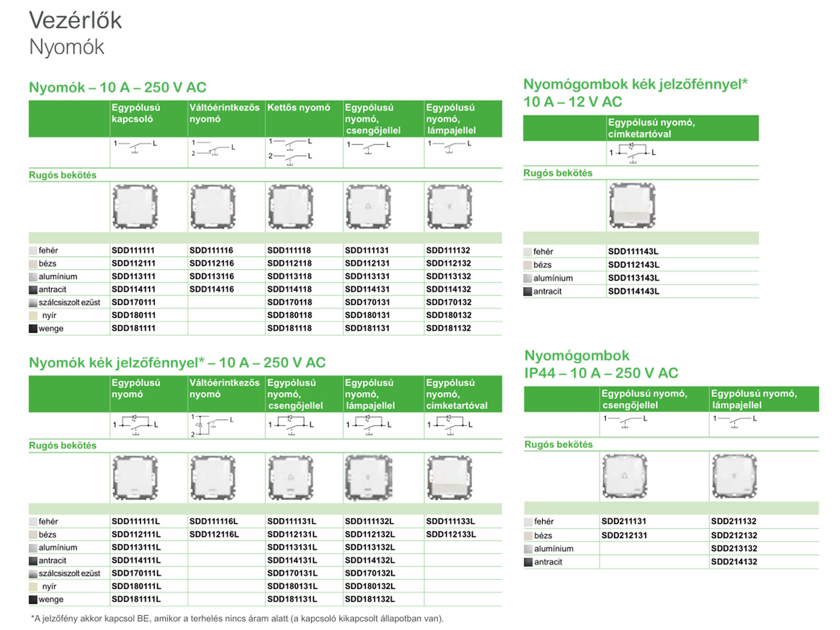
Task: Click nyír swatch in kék jelzőfénnyel 250 V table
Action: tap(33, 587)
